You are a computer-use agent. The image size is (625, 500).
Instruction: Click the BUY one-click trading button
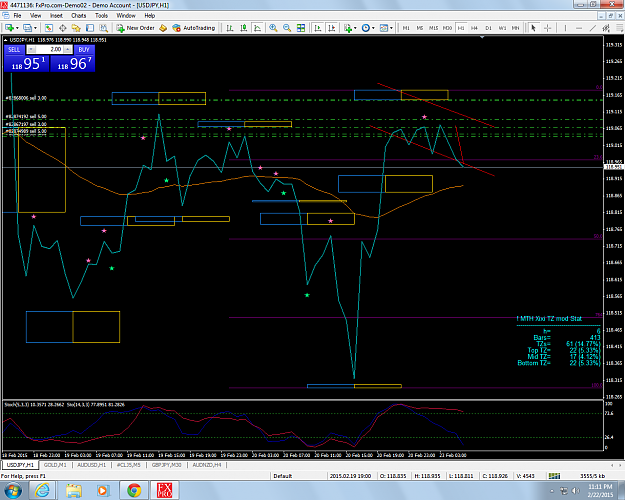(84, 49)
